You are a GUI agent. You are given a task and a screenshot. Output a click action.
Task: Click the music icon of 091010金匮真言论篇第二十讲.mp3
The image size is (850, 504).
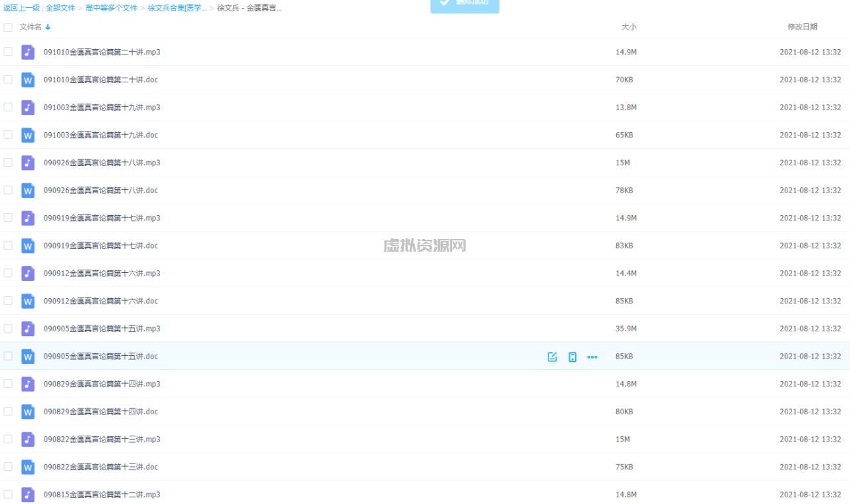[28, 52]
